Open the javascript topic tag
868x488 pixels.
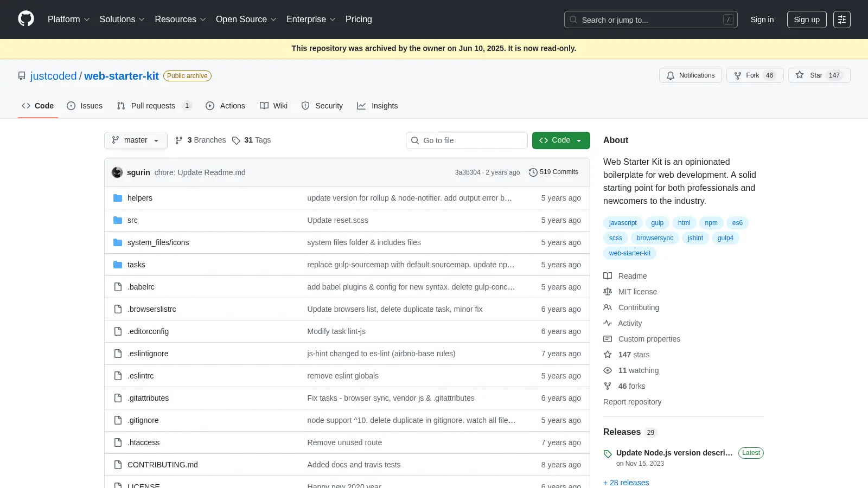coord(623,223)
